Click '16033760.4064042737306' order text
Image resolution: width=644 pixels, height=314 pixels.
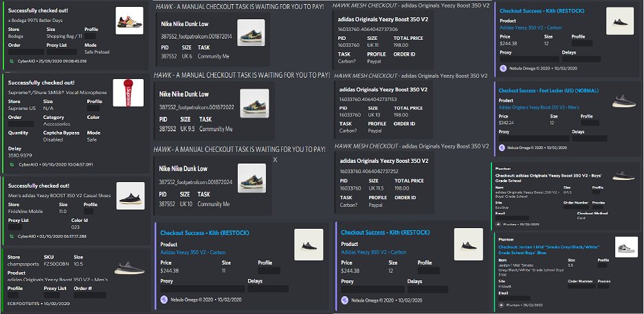[x=368, y=30]
